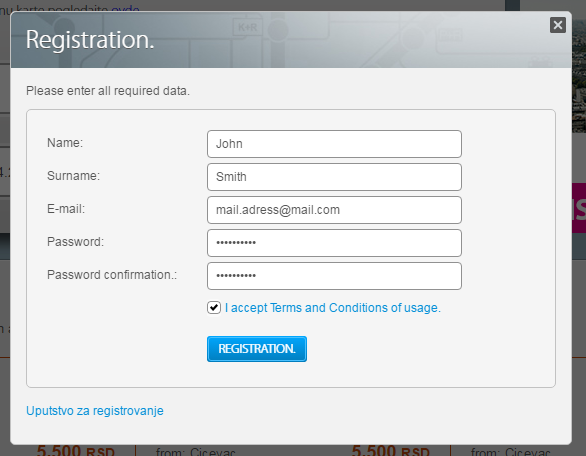
Task: Close the Registration dialog with X icon
Action: (558, 25)
